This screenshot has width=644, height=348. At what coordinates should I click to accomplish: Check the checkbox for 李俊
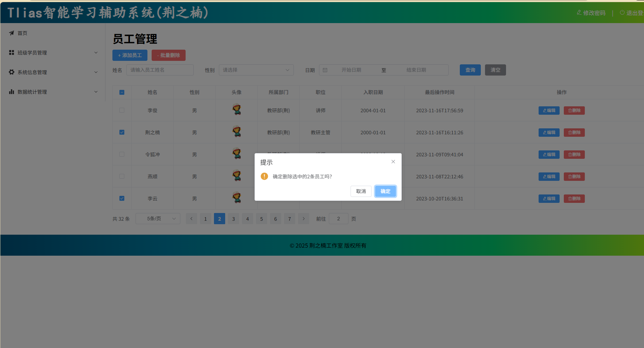click(x=122, y=110)
